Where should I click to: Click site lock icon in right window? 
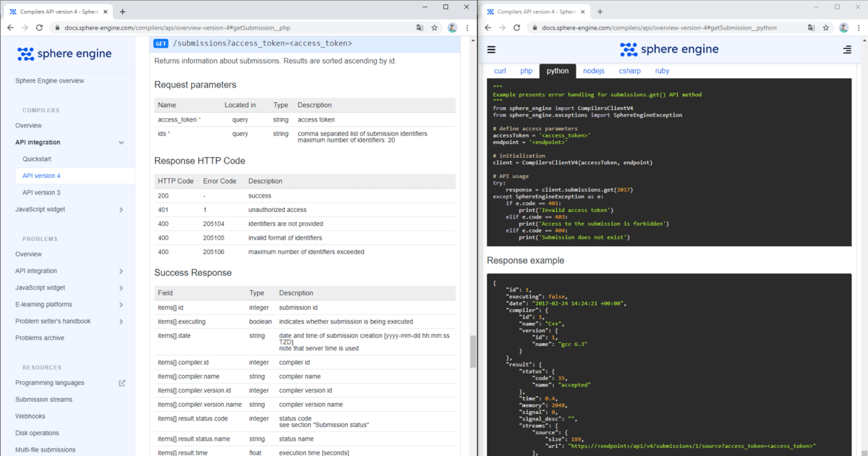tap(536, 28)
